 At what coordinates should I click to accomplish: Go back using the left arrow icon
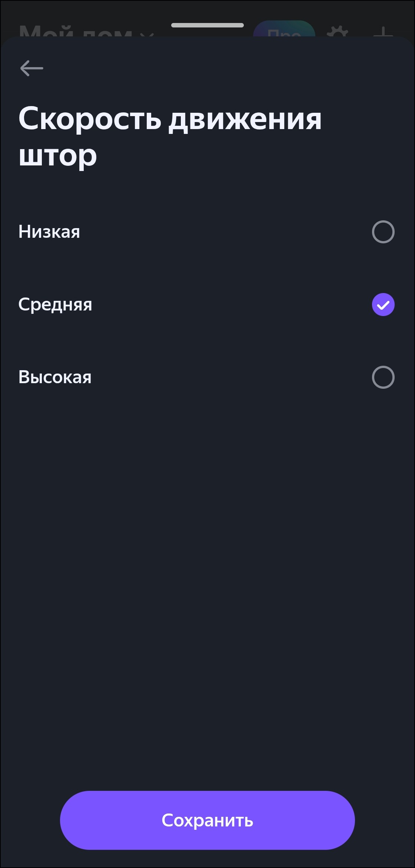[x=32, y=68]
